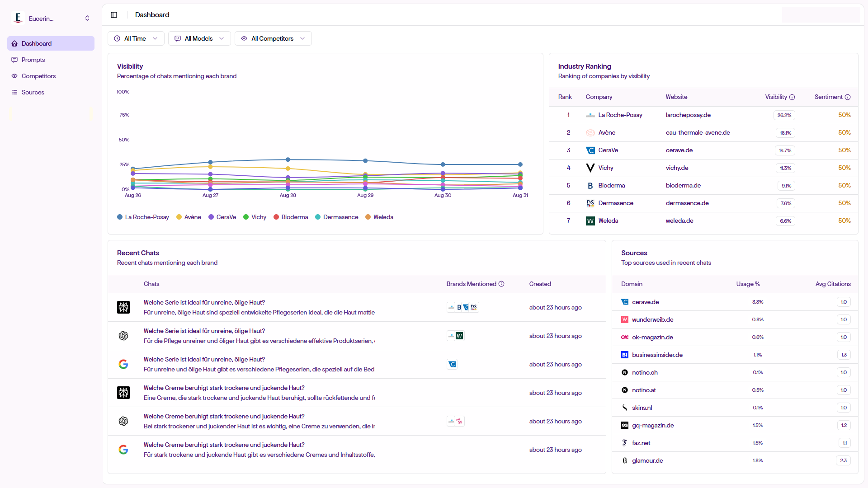The width and height of the screenshot is (868, 488).
Task: Toggle La Roche-Posay legend entry
Action: pos(143,217)
